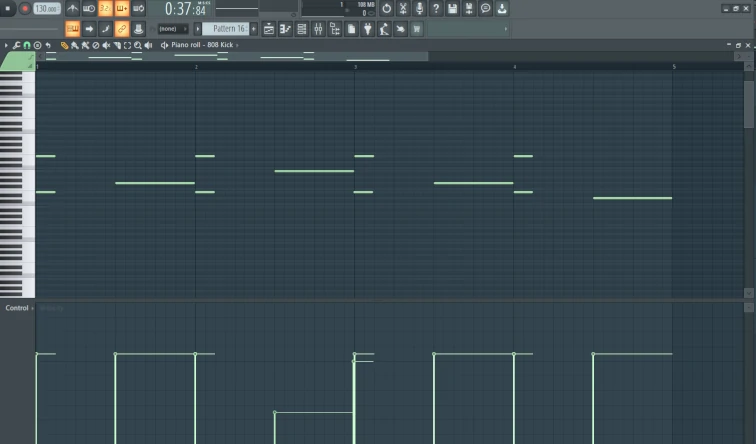This screenshot has height=444, width=756.
Task: Toggle step editing mode button
Action: (x=105, y=29)
